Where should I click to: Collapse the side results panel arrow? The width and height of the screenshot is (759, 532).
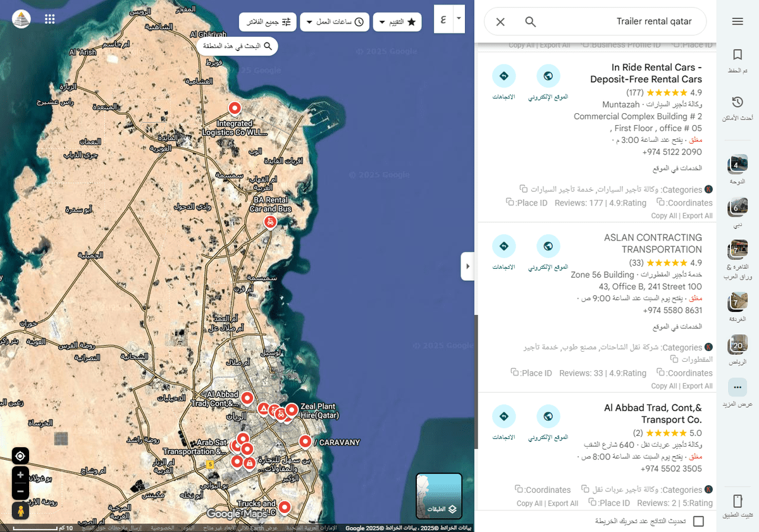pyautogui.click(x=468, y=266)
